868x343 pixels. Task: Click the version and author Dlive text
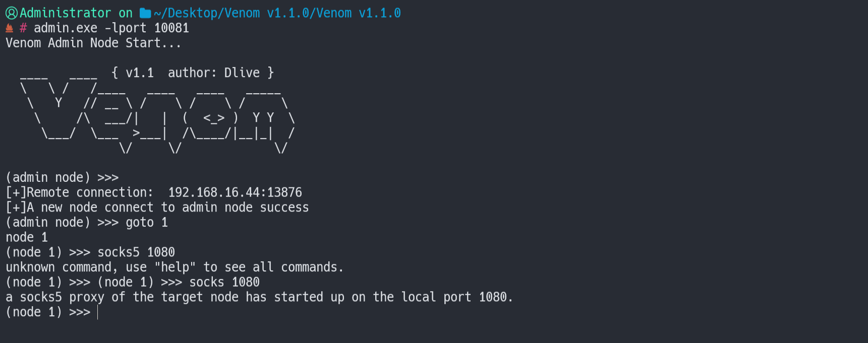(x=193, y=73)
